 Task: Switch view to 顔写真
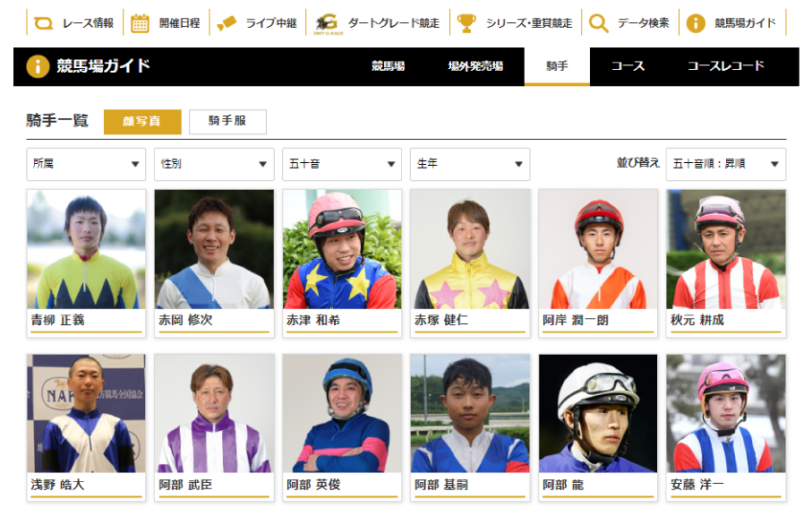tap(142, 121)
